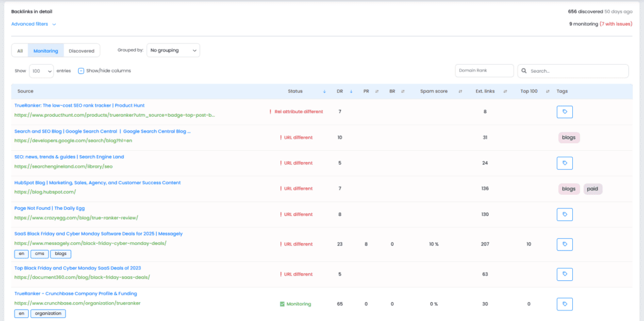Switch to the All tab

(x=20, y=51)
